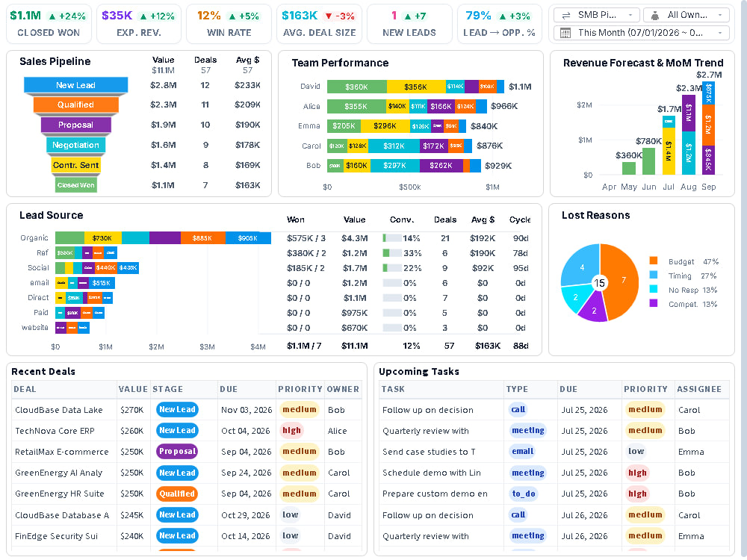Click the $233K New Lead average cell

click(x=247, y=85)
